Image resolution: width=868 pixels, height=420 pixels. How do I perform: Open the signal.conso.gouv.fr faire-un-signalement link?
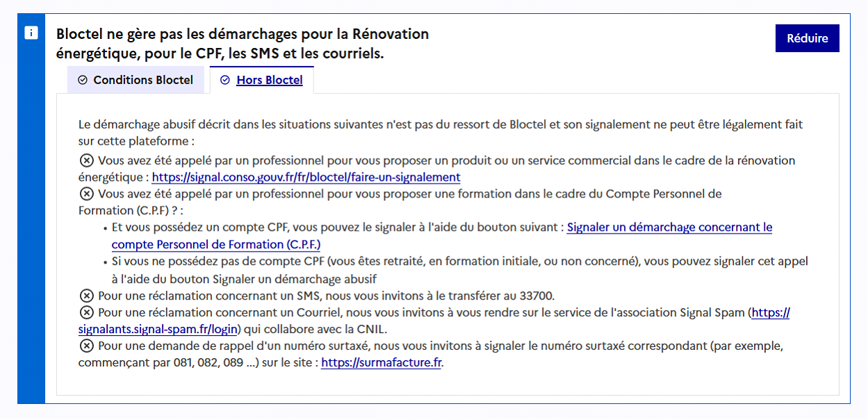point(306,177)
